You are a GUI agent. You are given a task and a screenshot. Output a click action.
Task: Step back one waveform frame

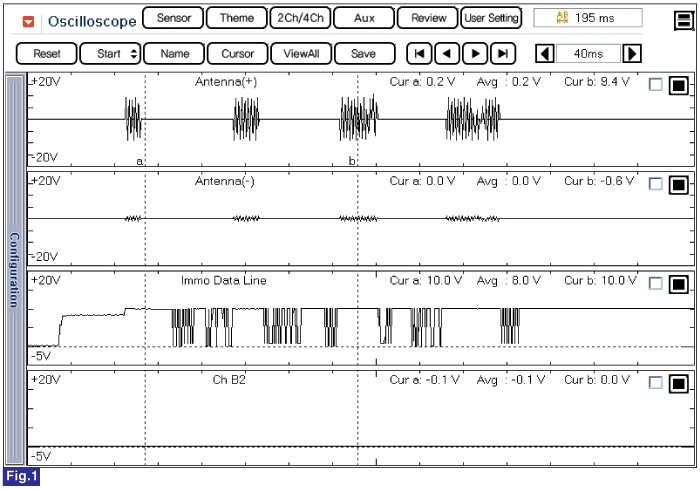(x=448, y=54)
